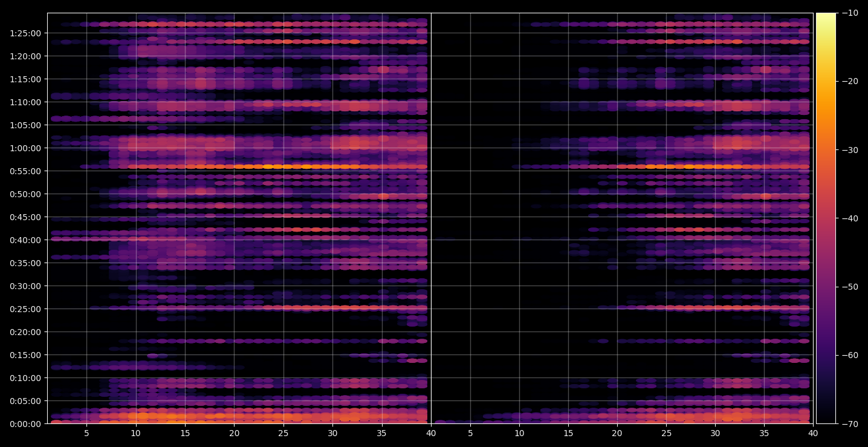Image resolution: width=868 pixels, height=447 pixels.
Task: Click the 0:25:00 time label
Action: point(26,308)
